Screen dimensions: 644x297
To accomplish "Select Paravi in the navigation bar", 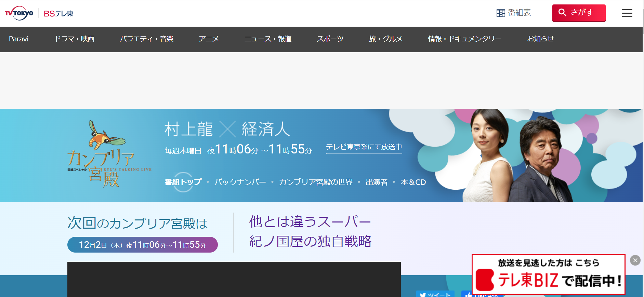I will click(x=18, y=39).
